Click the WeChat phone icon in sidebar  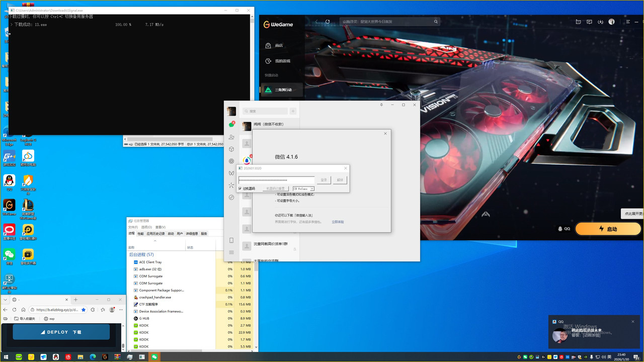(231, 240)
